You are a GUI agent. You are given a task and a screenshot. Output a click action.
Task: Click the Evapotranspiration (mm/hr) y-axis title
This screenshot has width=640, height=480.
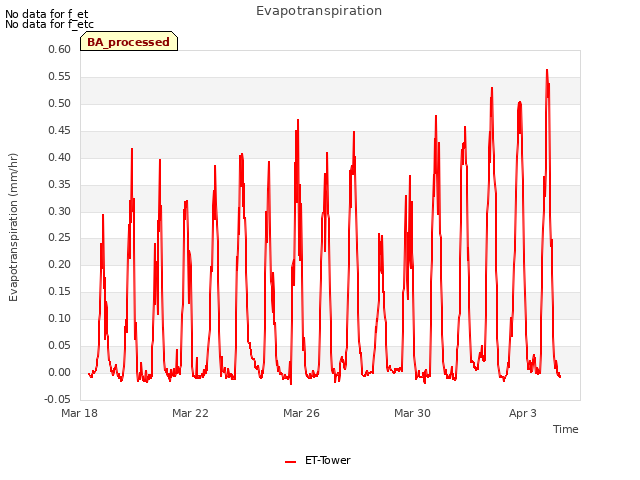(x=13, y=227)
